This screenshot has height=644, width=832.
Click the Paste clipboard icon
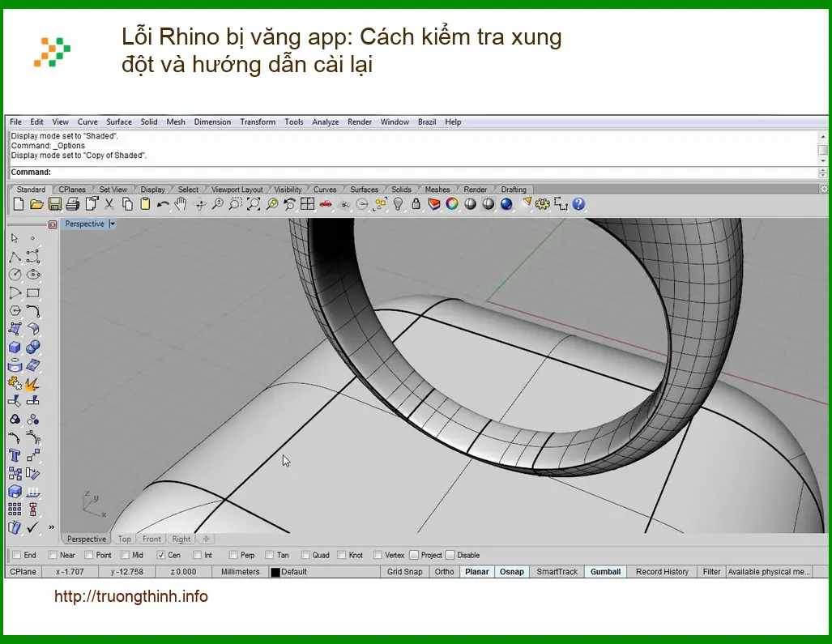coord(145,204)
